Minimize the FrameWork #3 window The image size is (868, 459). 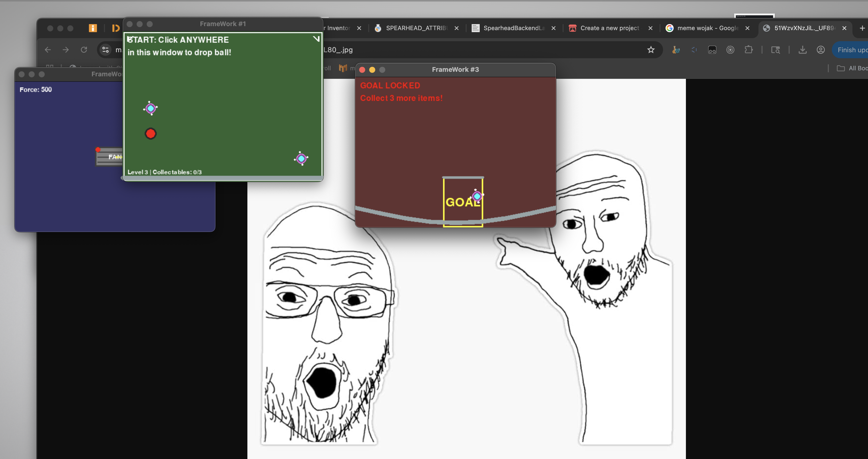(x=372, y=70)
